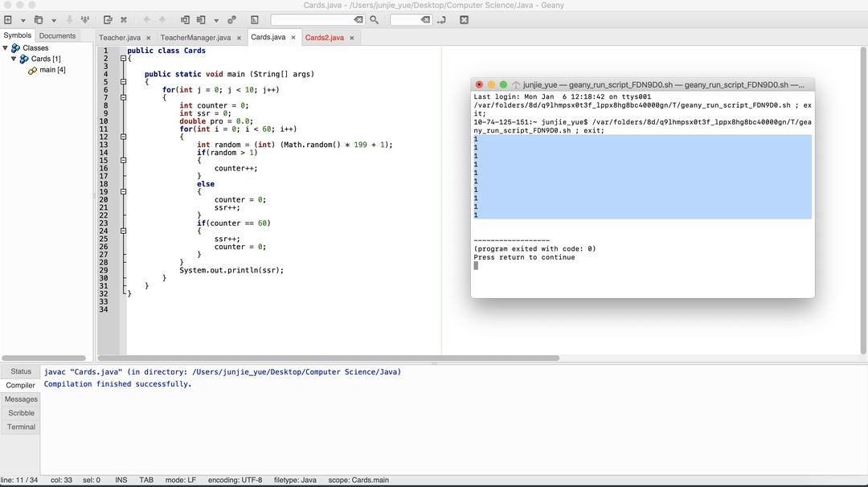
Task: Select the Cards.java editor tab
Action: pos(268,37)
